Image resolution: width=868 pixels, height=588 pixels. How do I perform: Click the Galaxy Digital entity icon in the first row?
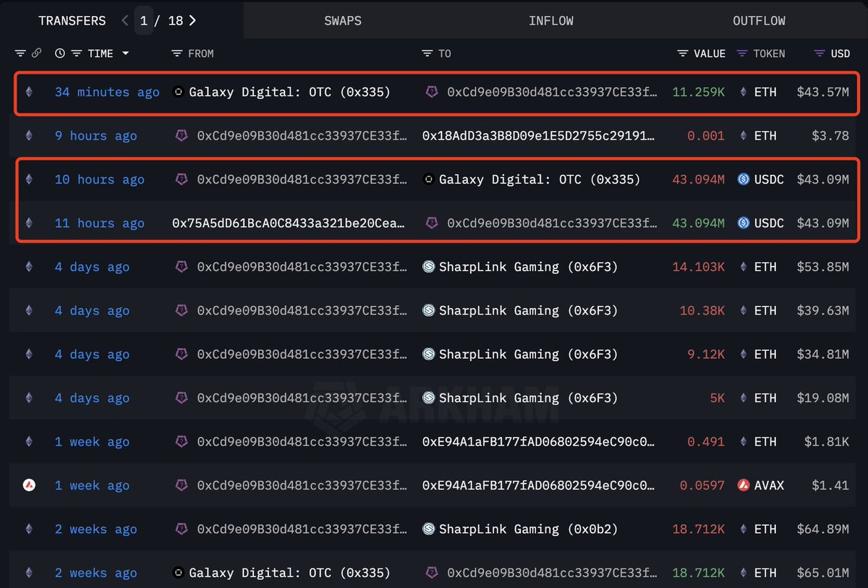pos(177,92)
